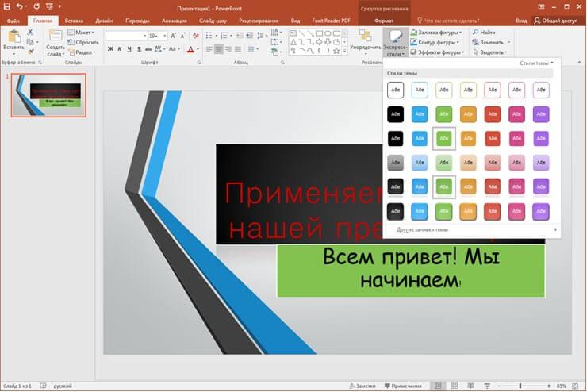Open the Файл tab
Image resolution: width=587 pixels, height=392 pixels.
click(13, 21)
